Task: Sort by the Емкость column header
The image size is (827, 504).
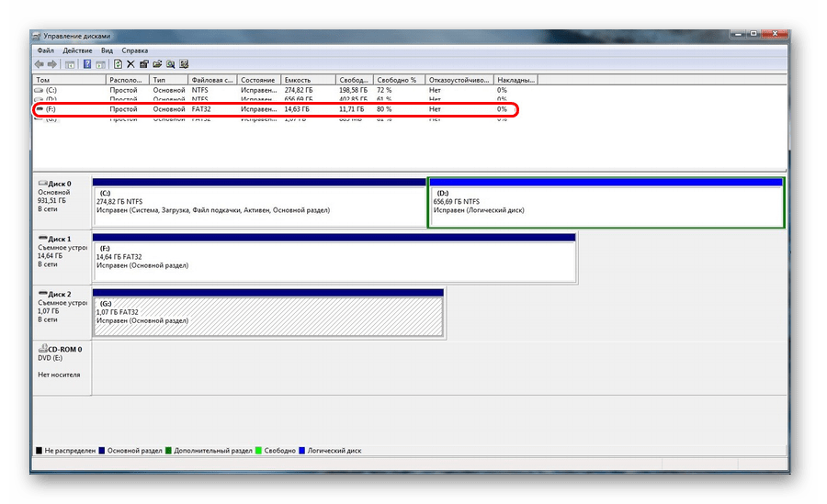Action: 308,80
